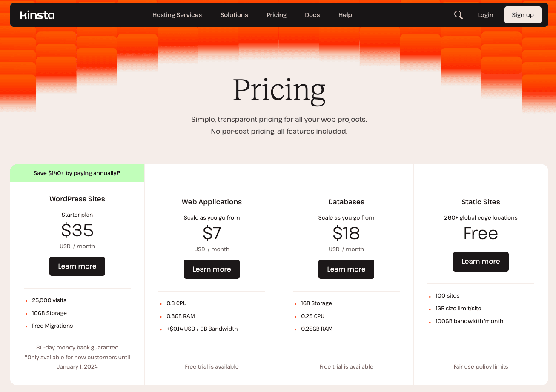Open the search icon
Image resolution: width=556 pixels, height=392 pixels.
click(458, 15)
